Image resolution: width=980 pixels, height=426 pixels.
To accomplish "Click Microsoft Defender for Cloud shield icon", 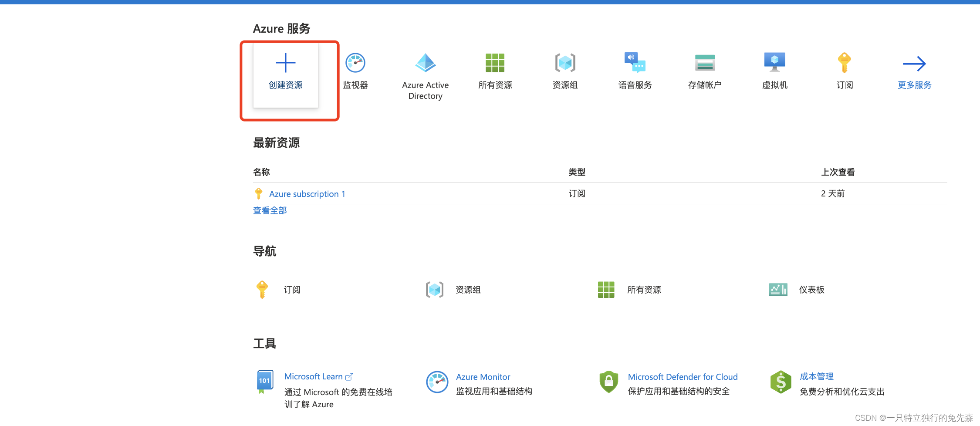I will pyautogui.click(x=608, y=382).
